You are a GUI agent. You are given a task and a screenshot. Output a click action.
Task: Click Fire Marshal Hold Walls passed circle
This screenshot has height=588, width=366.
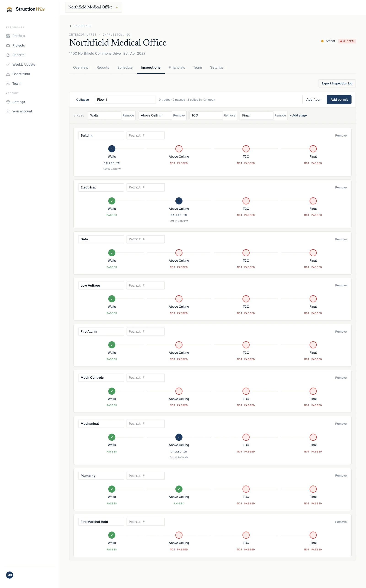(x=112, y=535)
